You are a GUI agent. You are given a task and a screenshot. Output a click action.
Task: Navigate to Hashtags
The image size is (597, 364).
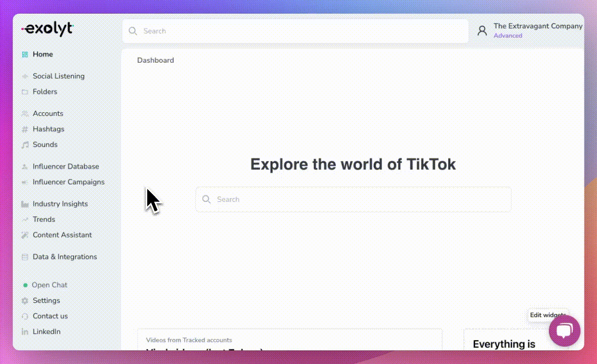click(49, 129)
